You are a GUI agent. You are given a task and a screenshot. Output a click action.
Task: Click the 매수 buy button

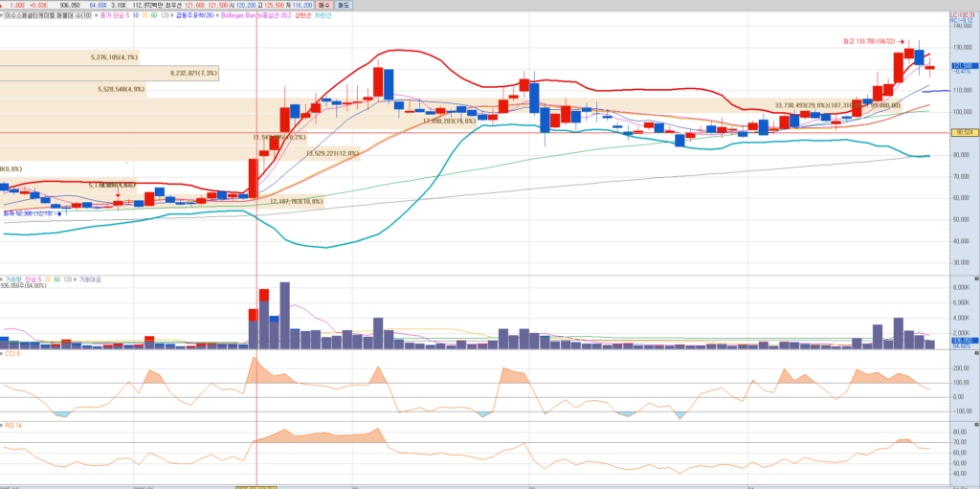tap(324, 5)
